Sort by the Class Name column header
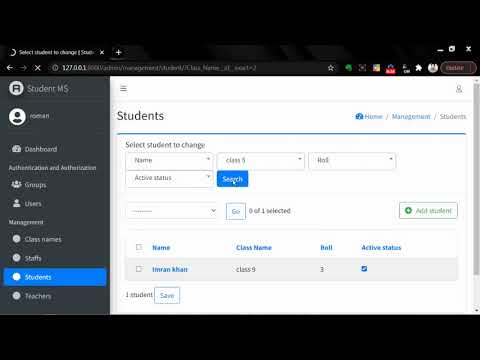 click(x=254, y=248)
